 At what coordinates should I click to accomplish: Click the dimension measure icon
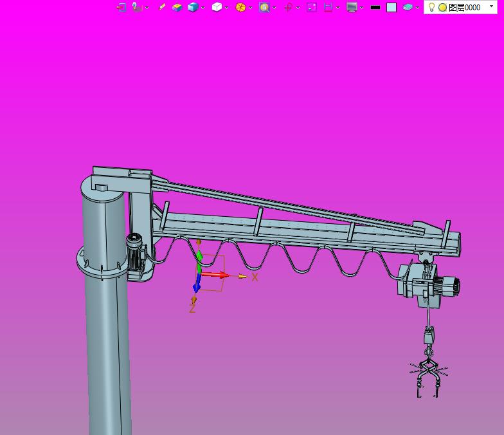tap(328, 7)
